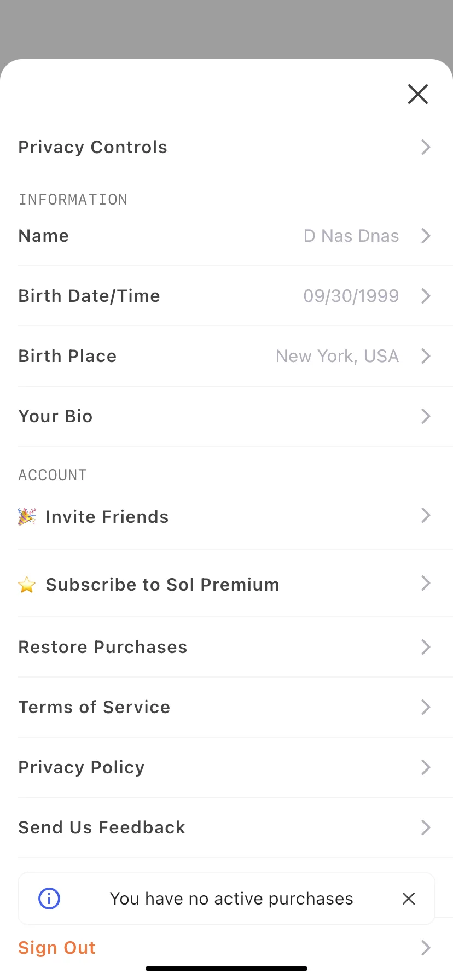Change birth date 09/30/1999
Image resolution: width=453 pixels, height=980 pixels.
tap(351, 296)
